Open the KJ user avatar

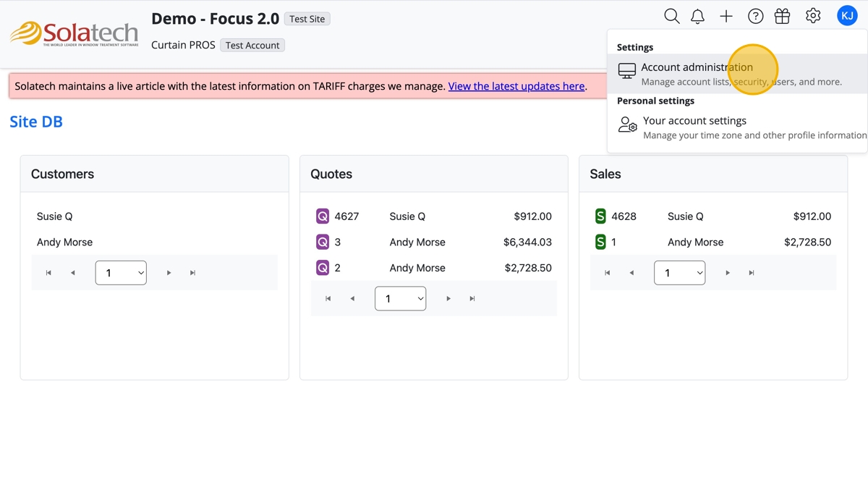(x=847, y=15)
